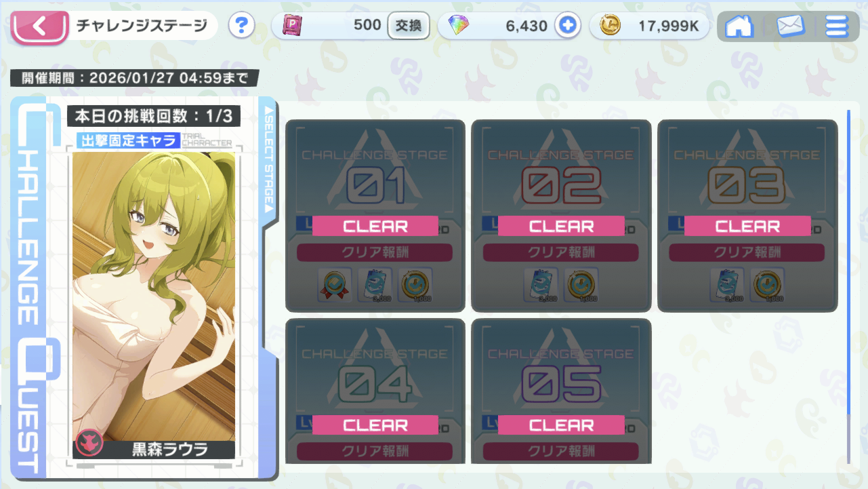The image size is (868, 489).
Task: Open the mail envelope icon
Action: 790,26
